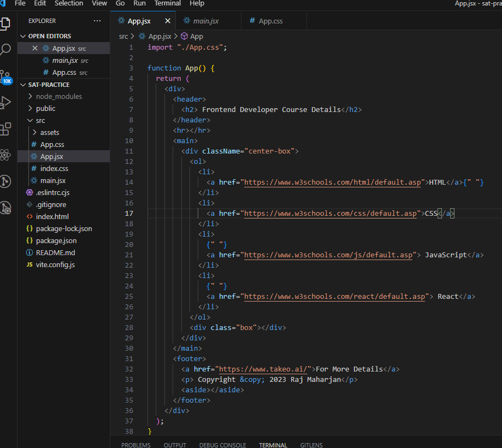Select the Explorer icon in activity bar
Screen dimensions: 502x448
7,23
